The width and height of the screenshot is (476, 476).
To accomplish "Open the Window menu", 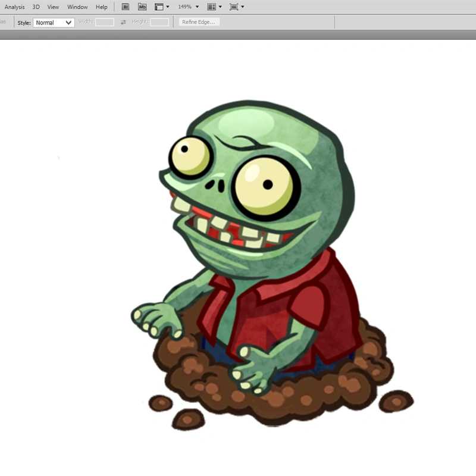I will point(77,7).
